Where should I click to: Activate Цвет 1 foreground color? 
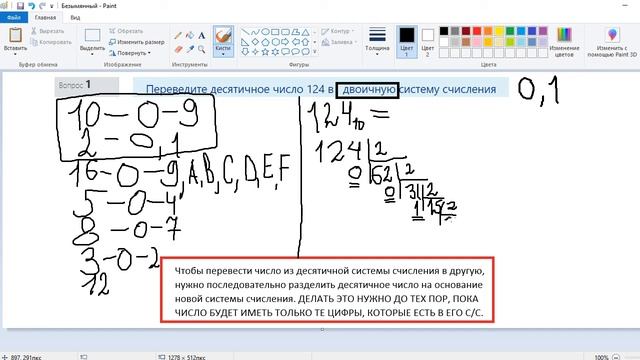click(407, 42)
